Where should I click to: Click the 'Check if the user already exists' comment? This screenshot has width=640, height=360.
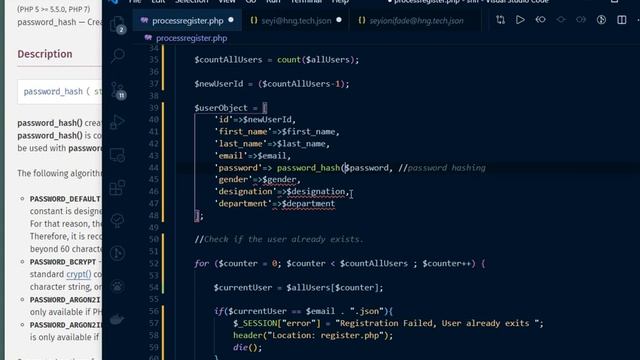(279, 239)
